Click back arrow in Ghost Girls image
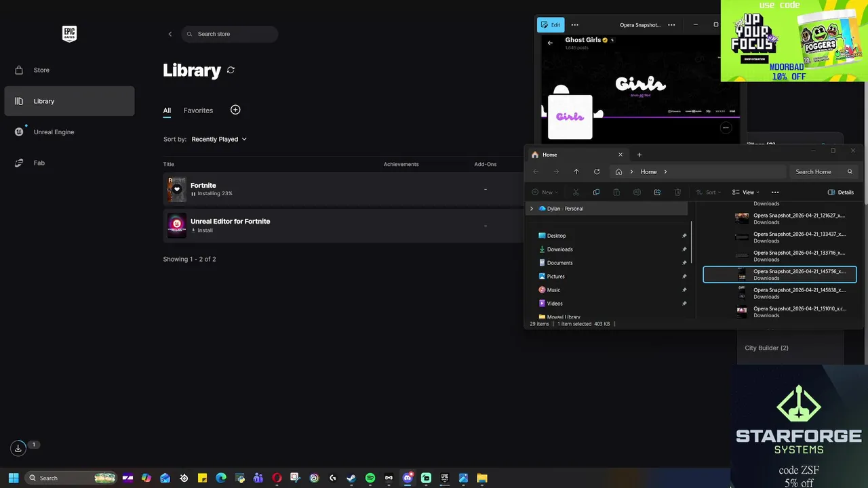The height and width of the screenshot is (488, 868). point(550,43)
